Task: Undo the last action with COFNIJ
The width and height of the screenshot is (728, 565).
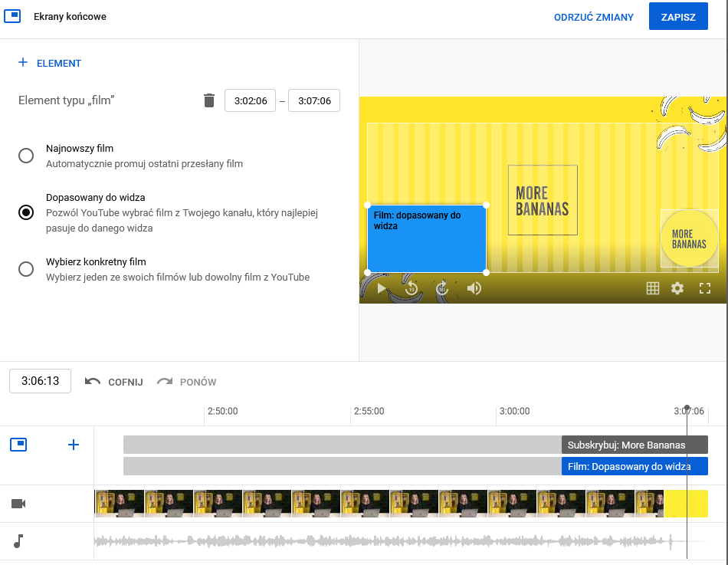Action: (114, 382)
